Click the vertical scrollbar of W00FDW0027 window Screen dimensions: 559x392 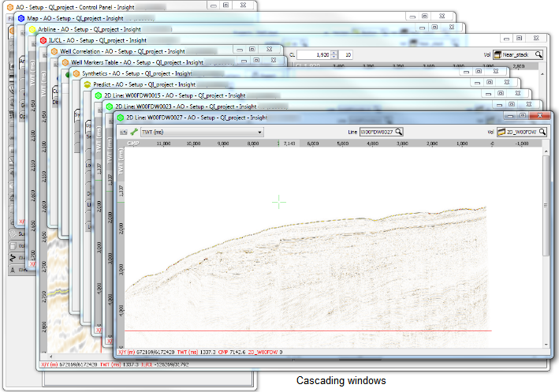(546, 205)
